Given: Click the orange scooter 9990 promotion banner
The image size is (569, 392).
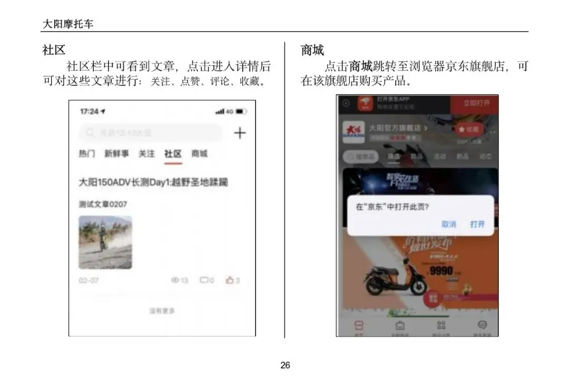Looking at the screenshot, I should click(420, 272).
